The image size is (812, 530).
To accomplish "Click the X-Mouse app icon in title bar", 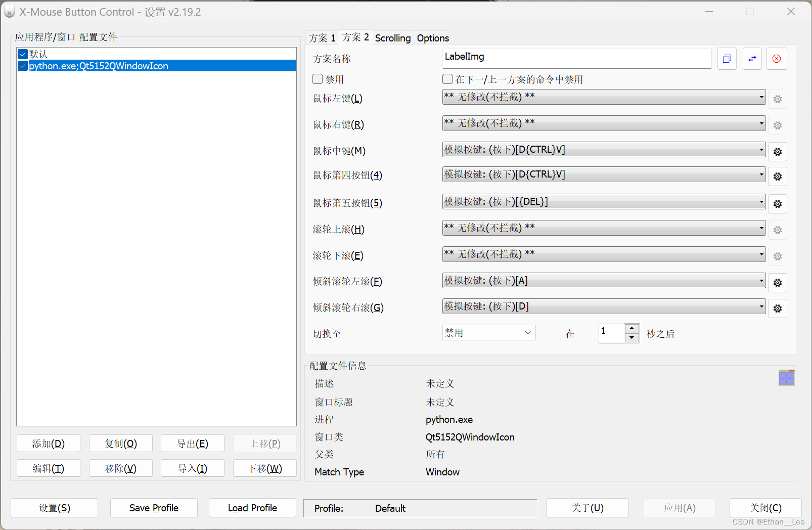I will (x=9, y=12).
